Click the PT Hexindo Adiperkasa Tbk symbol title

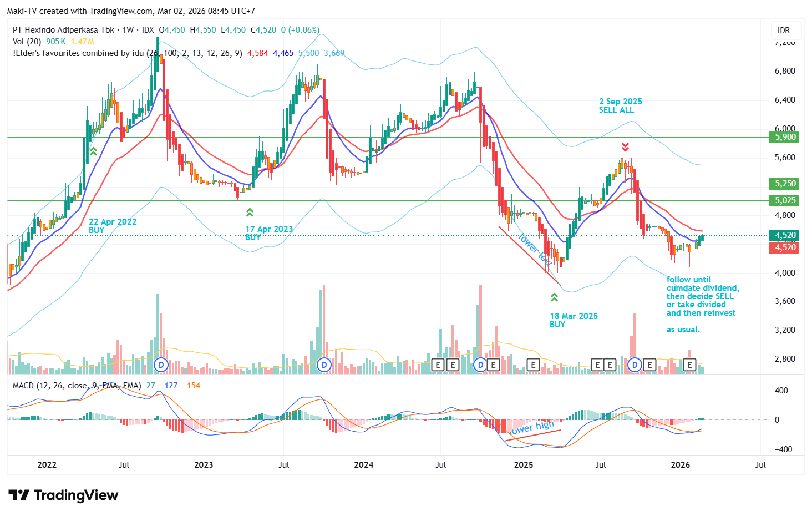[x=63, y=30]
